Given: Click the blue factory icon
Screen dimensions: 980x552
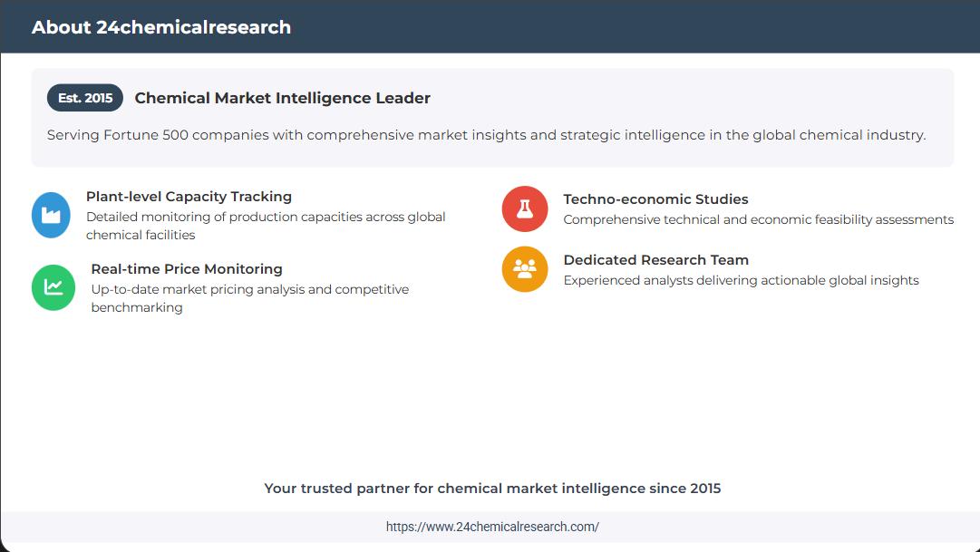Looking at the screenshot, I should (51, 215).
